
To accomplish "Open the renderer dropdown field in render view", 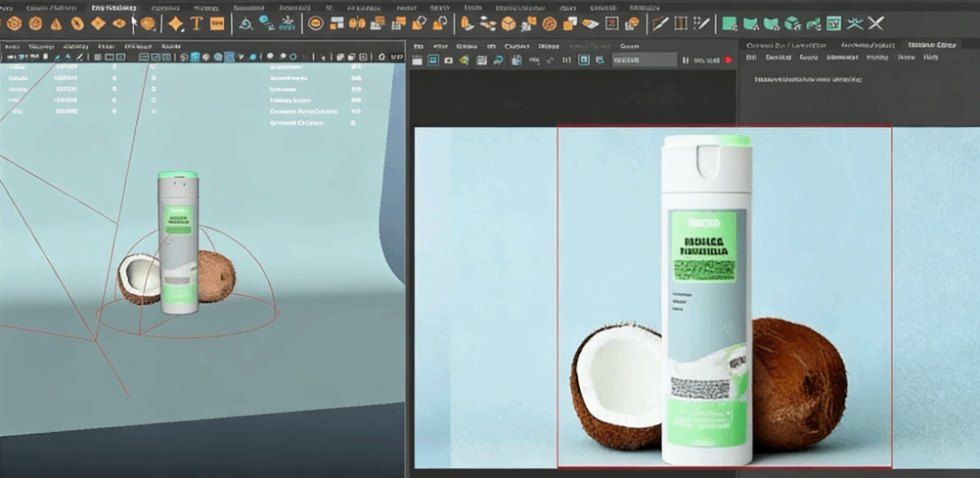I will 644,61.
